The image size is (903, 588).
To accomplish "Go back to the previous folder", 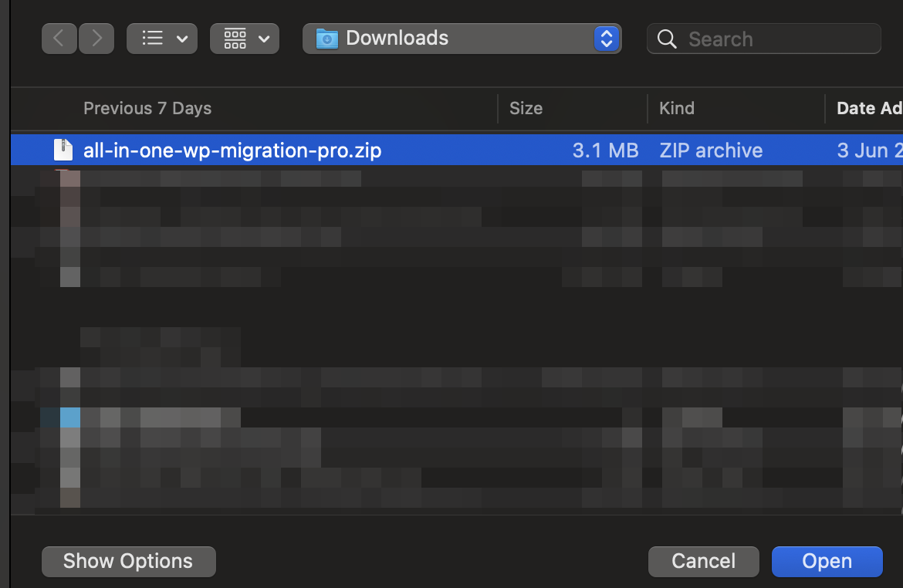I will click(59, 39).
